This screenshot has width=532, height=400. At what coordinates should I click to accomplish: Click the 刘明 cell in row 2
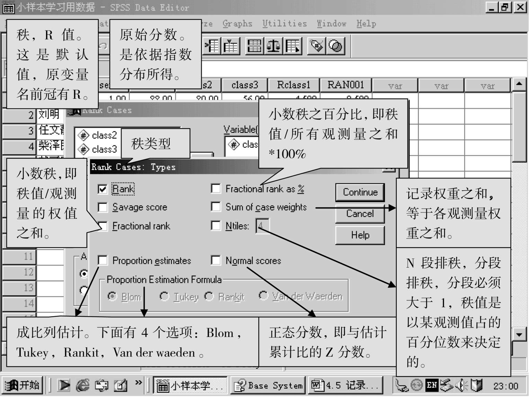50,114
